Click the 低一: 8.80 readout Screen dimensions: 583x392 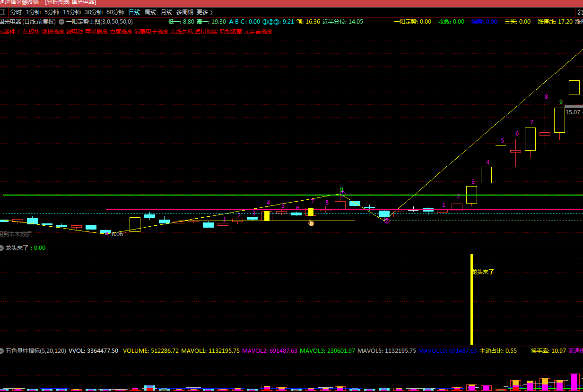coord(181,22)
